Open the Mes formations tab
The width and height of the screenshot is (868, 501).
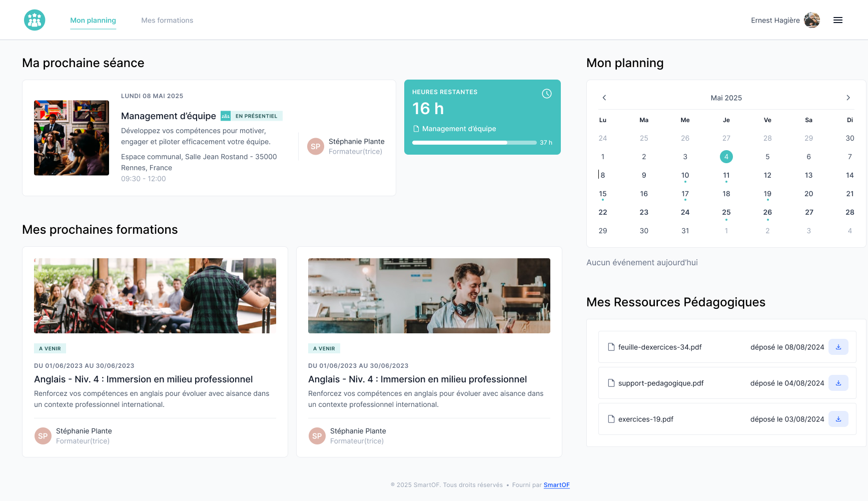pyautogui.click(x=167, y=21)
